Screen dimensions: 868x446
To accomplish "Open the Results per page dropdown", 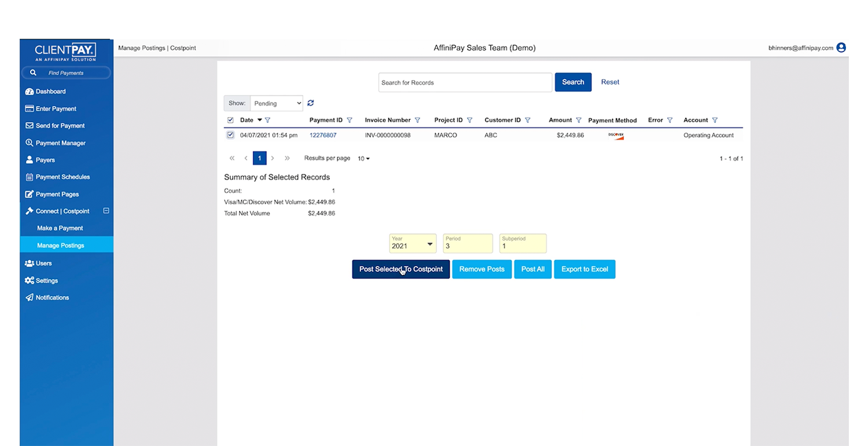I will [x=363, y=158].
